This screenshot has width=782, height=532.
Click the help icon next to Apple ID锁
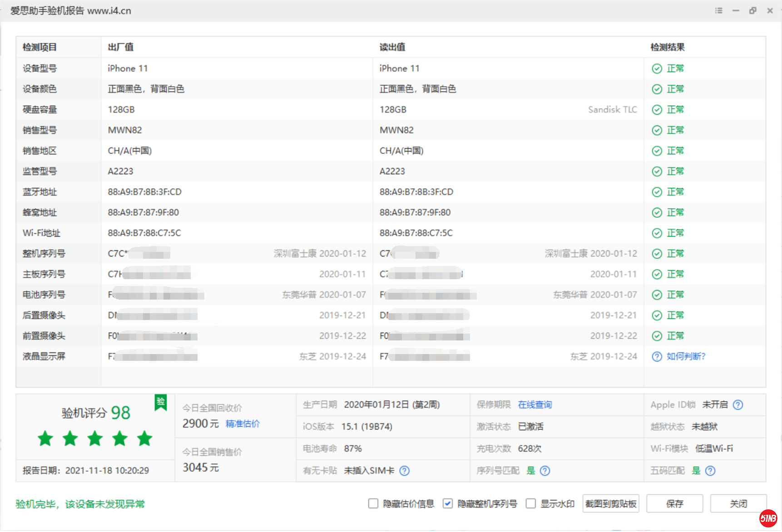point(738,405)
